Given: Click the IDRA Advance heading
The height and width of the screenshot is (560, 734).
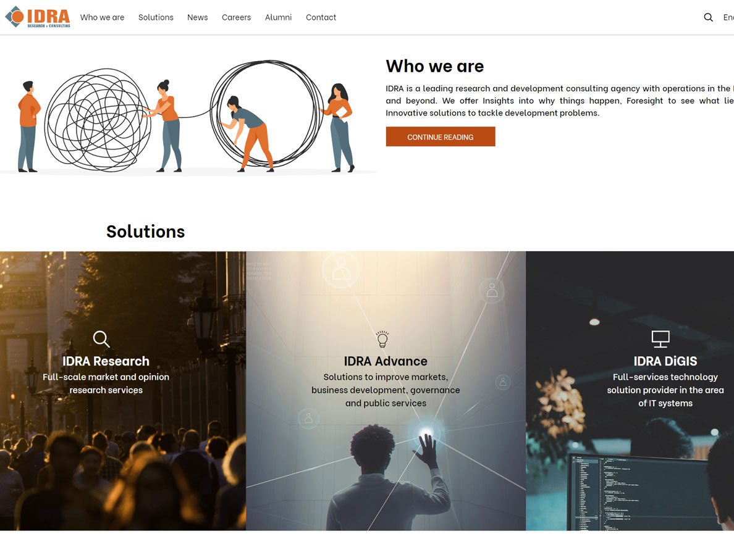Looking at the screenshot, I should tap(386, 361).
